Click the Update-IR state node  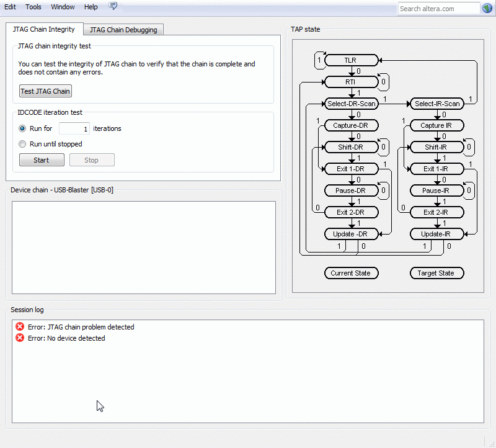(x=436, y=234)
